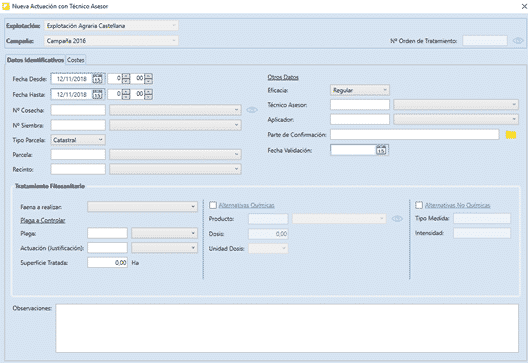Click the Fecha Desde minutes stepper

148,79
